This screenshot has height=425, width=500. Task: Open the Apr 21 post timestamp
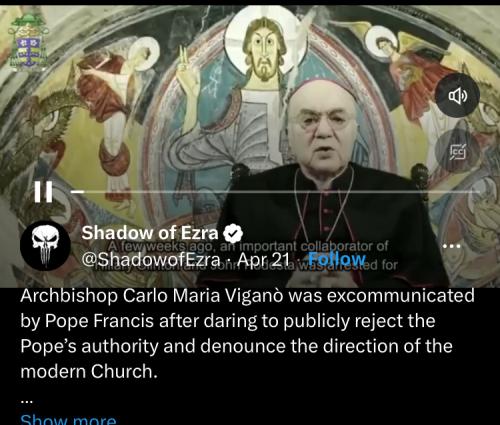[263, 259]
